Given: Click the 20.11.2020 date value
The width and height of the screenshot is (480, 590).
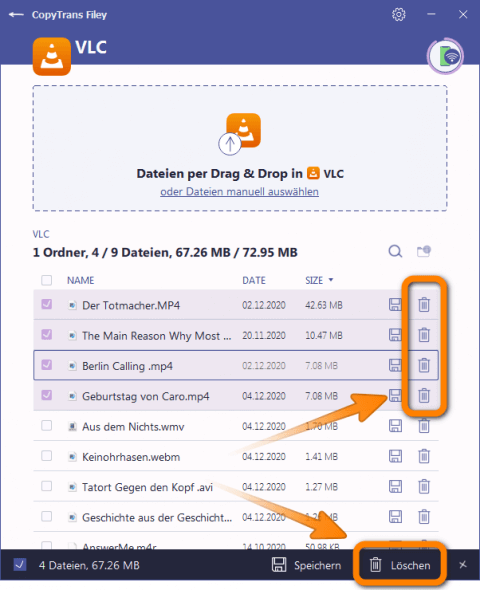Looking at the screenshot, I should point(264,335).
